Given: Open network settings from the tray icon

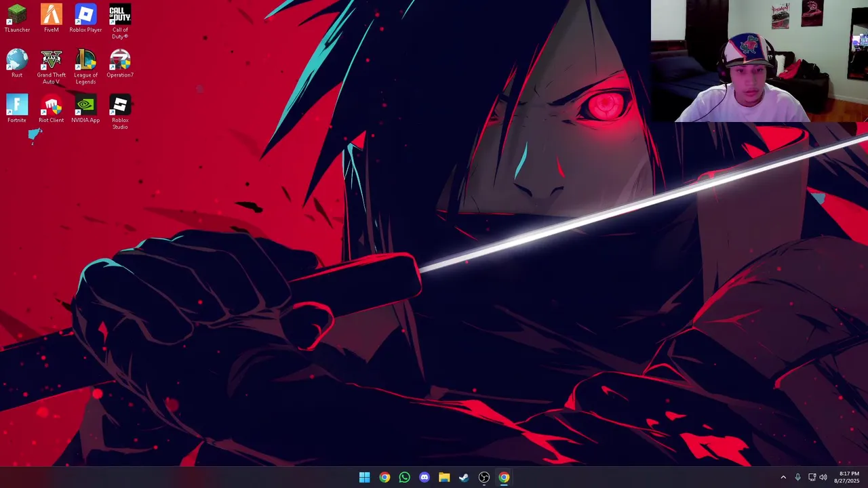Looking at the screenshot, I should (812, 477).
